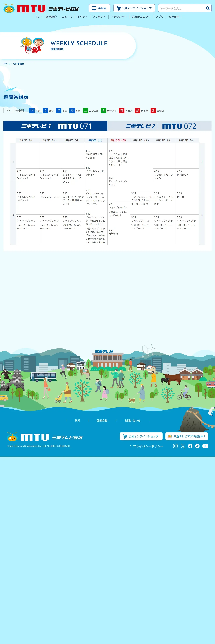The image size is (215, 644).
Task: Click the keyword search input field
Action: [182, 8]
